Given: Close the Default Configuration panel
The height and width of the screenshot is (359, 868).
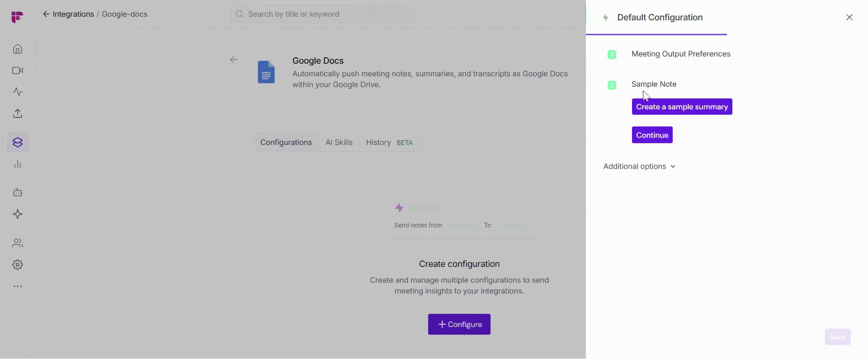Looking at the screenshot, I should (849, 17).
